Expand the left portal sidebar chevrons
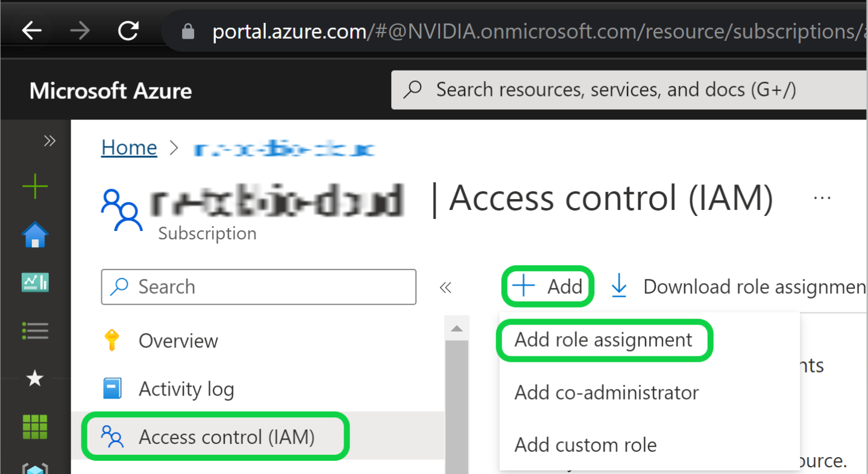Image resolution: width=868 pixels, height=474 pixels. (x=49, y=141)
